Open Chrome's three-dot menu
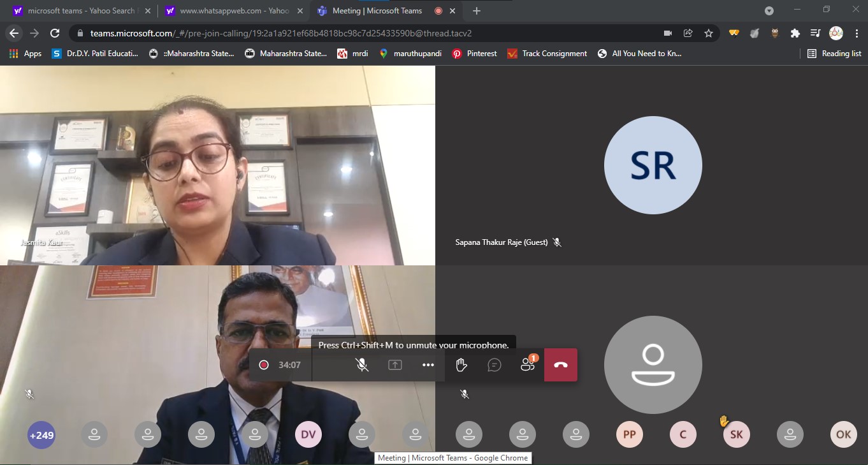The image size is (868, 465). [855, 33]
